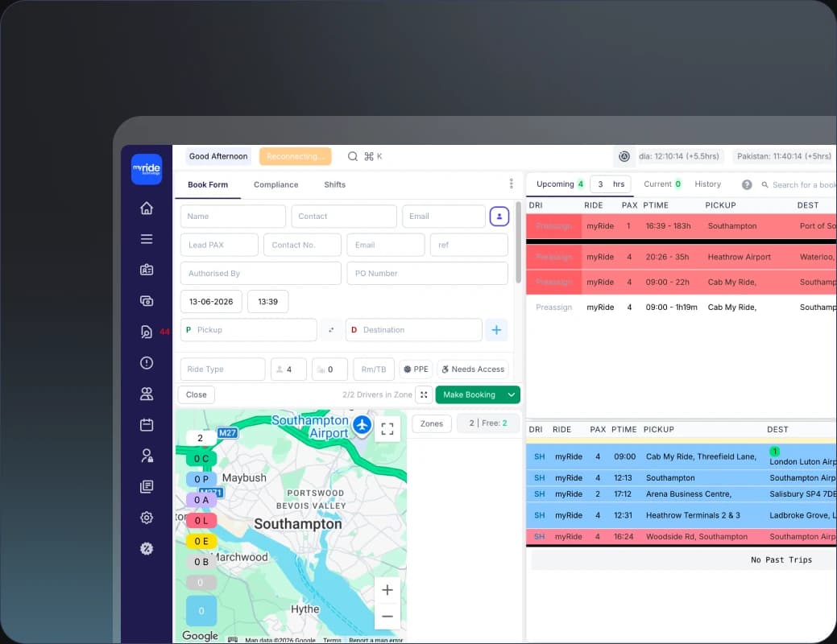
Task: Open the user lock icon in sidebar
Action: (x=147, y=456)
